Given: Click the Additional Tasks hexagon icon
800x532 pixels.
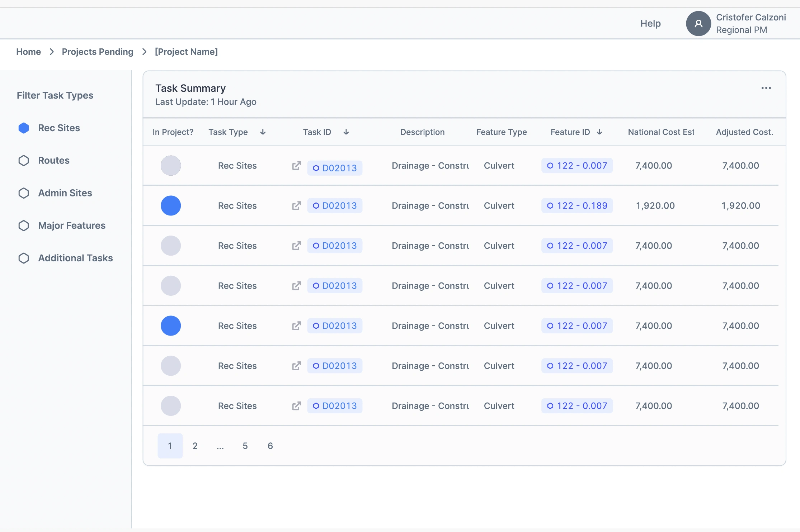Looking at the screenshot, I should [24, 258].
